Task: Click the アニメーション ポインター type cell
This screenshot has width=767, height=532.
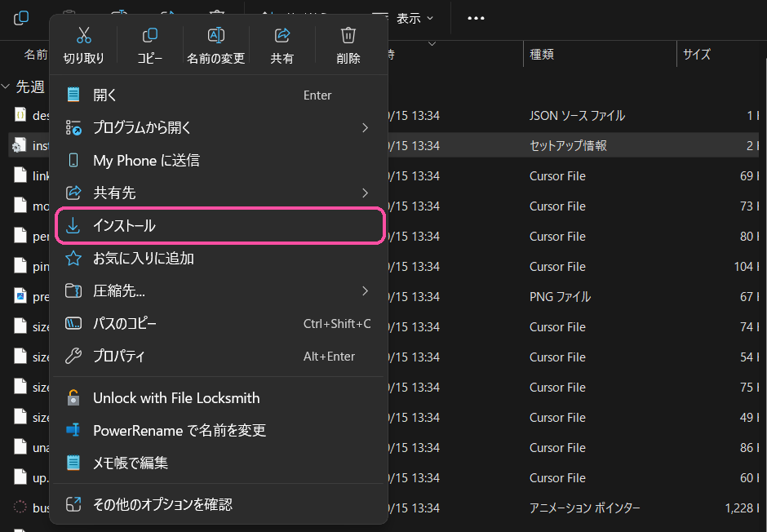Action: pos(584,508)
